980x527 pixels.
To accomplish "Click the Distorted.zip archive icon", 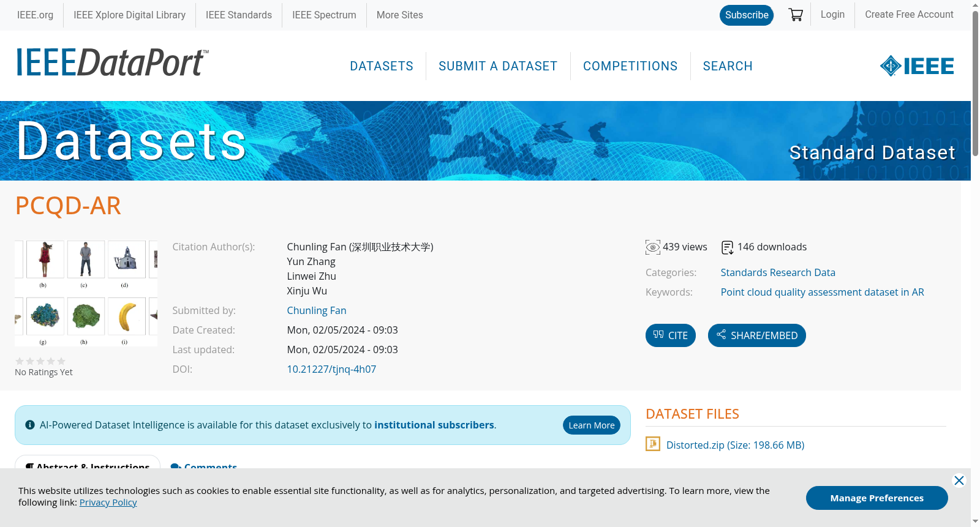I will tap(653, 444).
